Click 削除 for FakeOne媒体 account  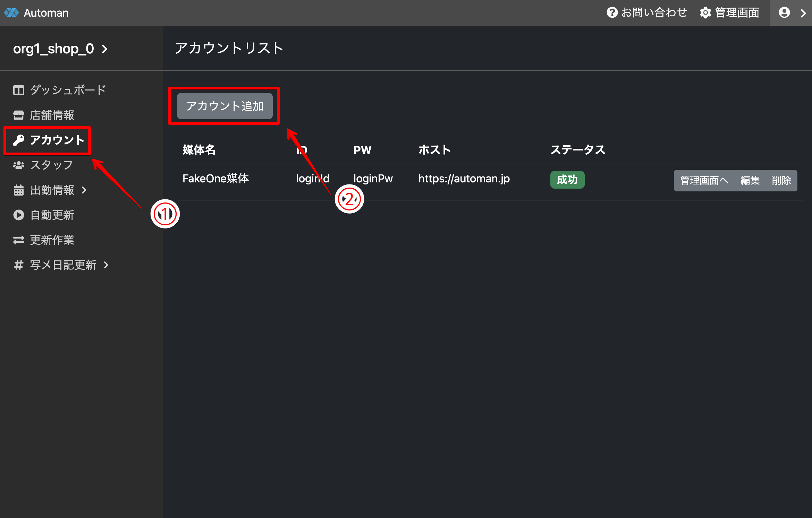[781, 180]
